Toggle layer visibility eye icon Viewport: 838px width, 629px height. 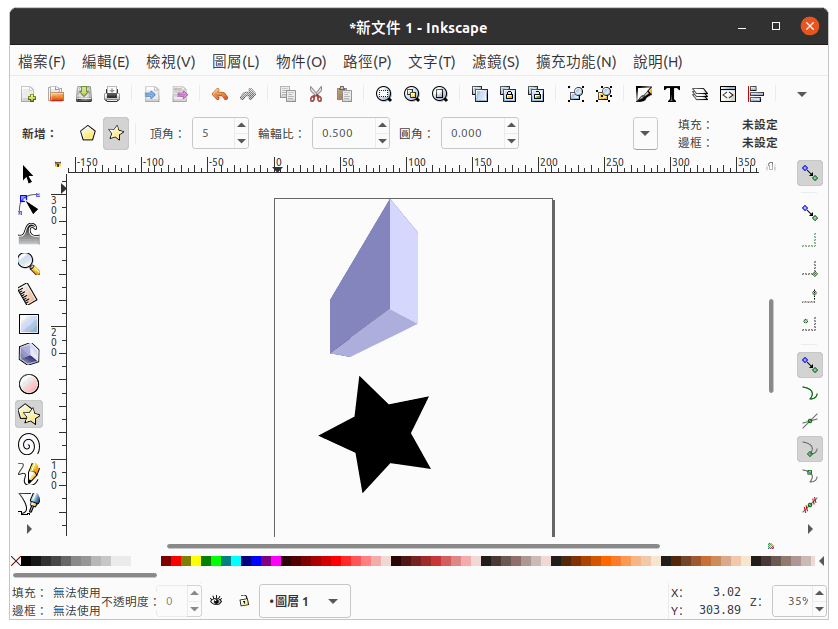click(216, 601)
